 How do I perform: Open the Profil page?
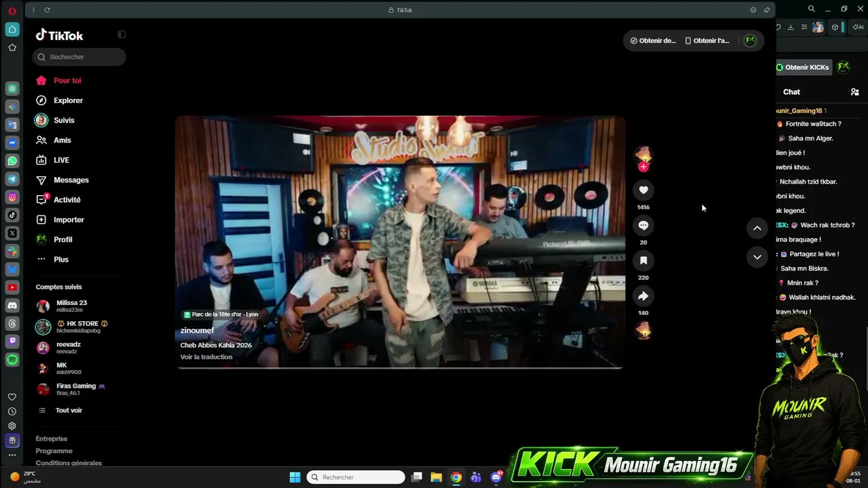coord(54,239)
